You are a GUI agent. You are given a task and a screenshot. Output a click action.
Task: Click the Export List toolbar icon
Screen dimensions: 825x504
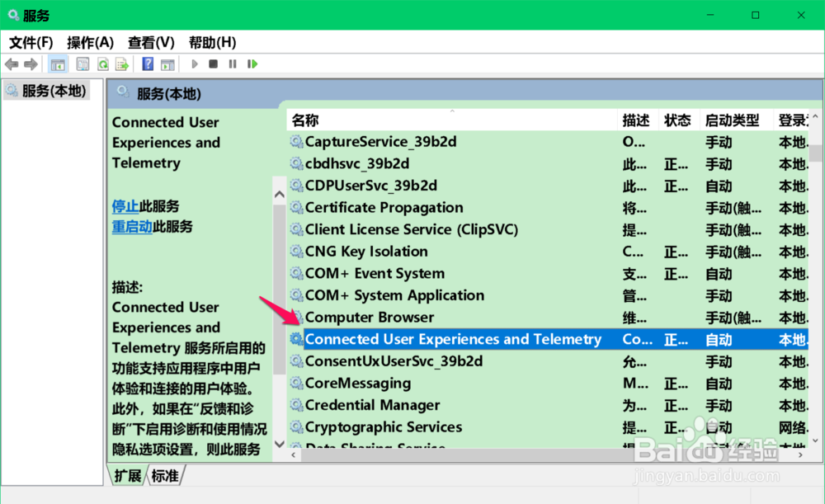[x=122, y=64]
